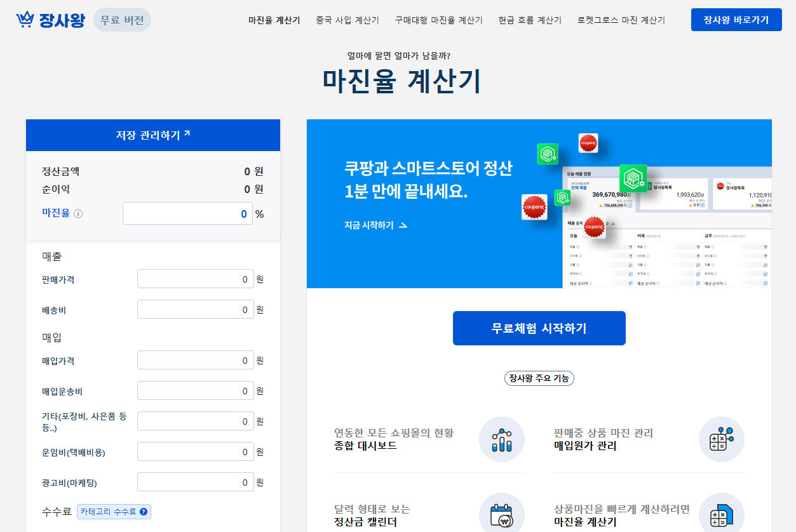Click the 무료체험 시작하기 button
Image resolution: width=796 pixels, height=532 pixels.
pyautogui.click(x=539, y=328)
